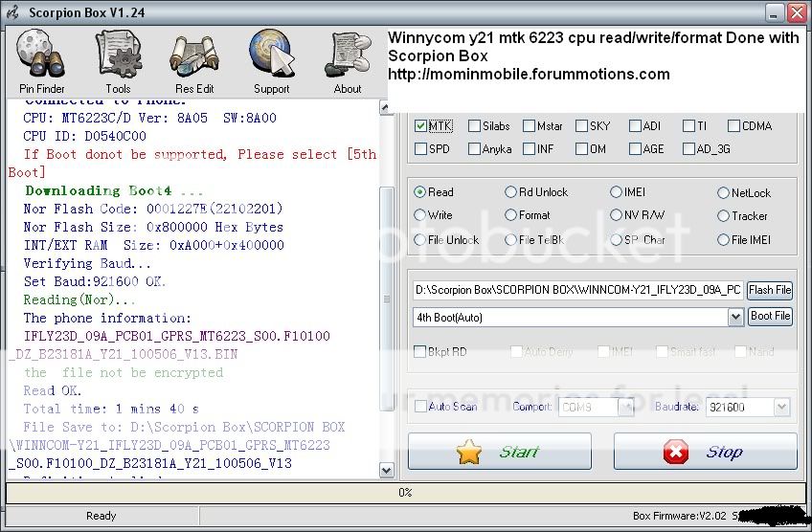Enable the Silabs checkbox
Viewport: 812px width, 532px height.
(474, 125)
